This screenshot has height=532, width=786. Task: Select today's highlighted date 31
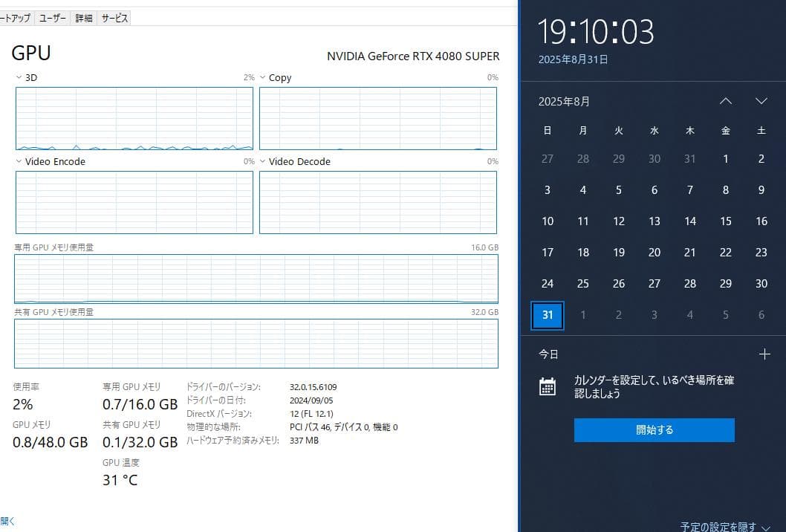pos(548,315)
